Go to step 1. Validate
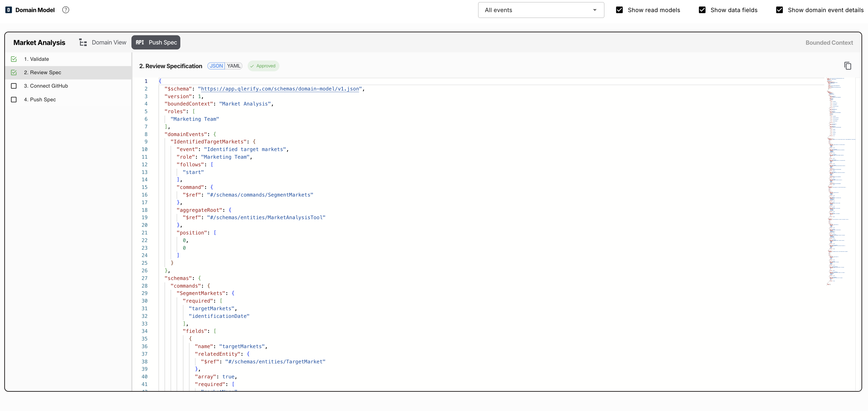Screen dimensions: 868x411 click(x=68, y=59)
